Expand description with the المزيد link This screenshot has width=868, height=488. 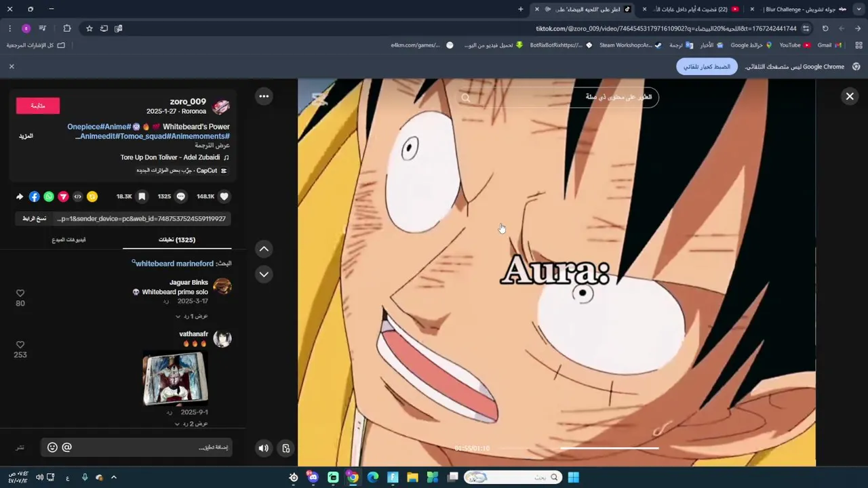click(26, 136)
